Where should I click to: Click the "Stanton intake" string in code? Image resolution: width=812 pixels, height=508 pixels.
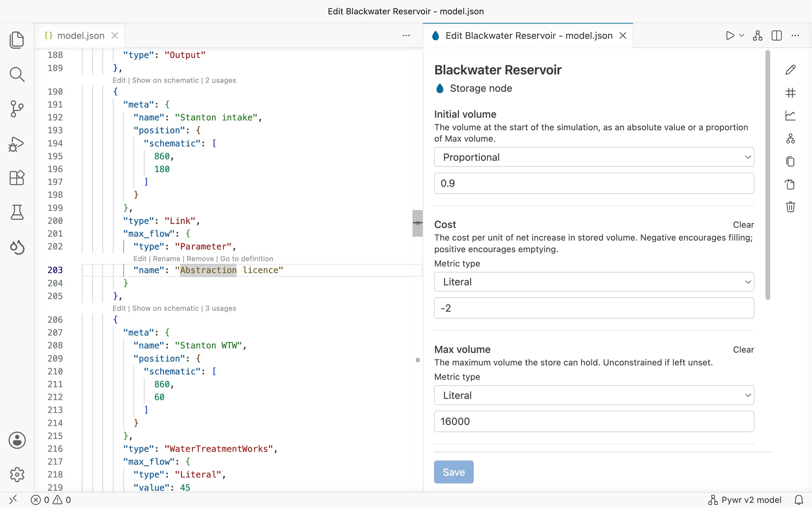(216, 118)
